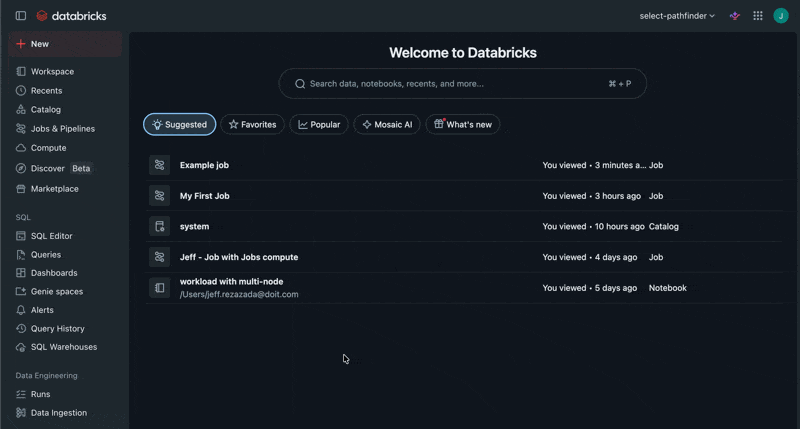Click the Data Engineering section header

(x=46, y=375)
